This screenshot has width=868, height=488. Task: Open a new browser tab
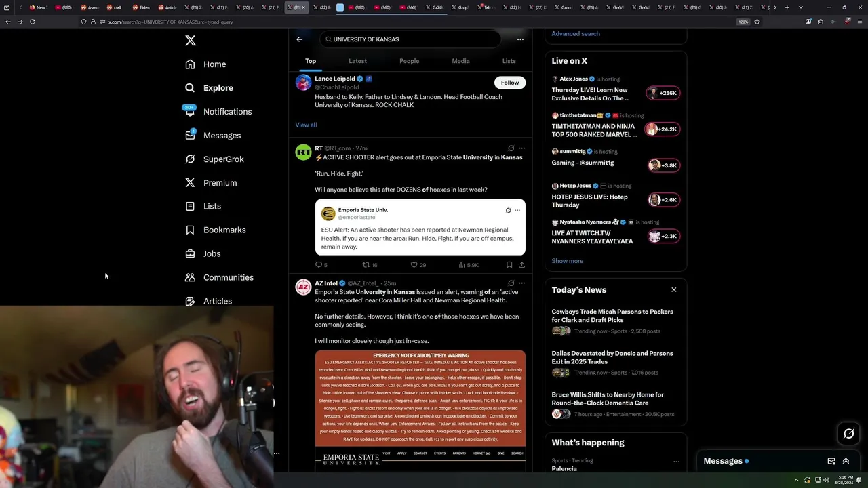(x=787, y=7)
